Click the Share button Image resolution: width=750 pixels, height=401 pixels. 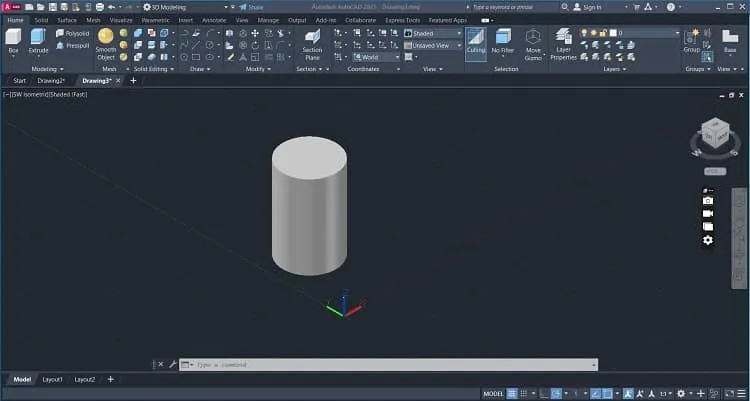click(x=251, y=7)
